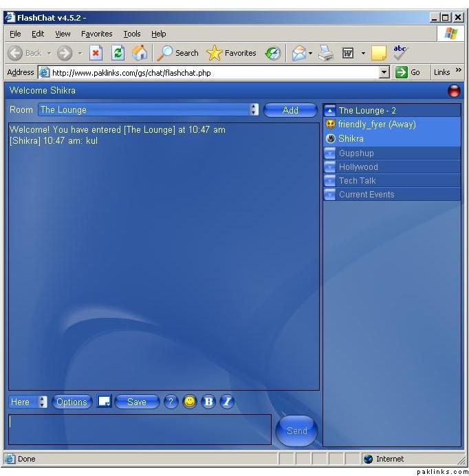The width and height of the screenshot is (469, 476).
Task: Open the text color picker swatch
Action: [104, 402]
